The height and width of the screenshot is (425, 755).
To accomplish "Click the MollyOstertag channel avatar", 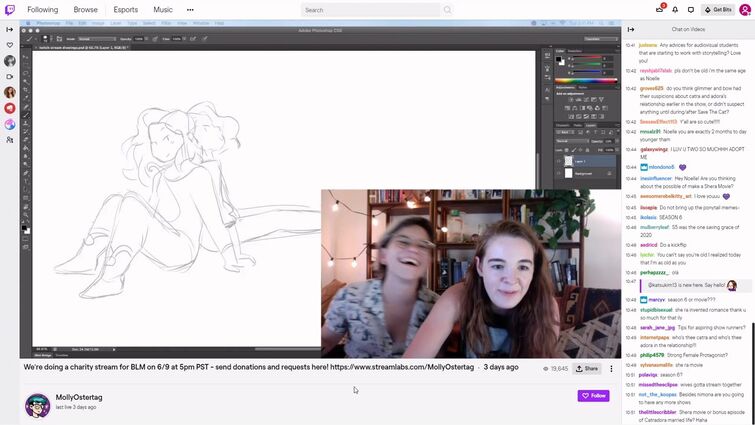I will pyautogui.click(x=38, y=405).
